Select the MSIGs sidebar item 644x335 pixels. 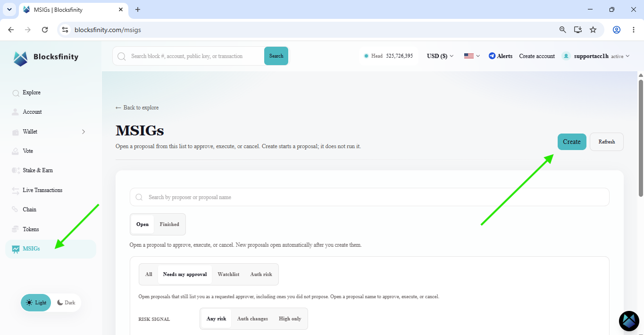[50, 249]
